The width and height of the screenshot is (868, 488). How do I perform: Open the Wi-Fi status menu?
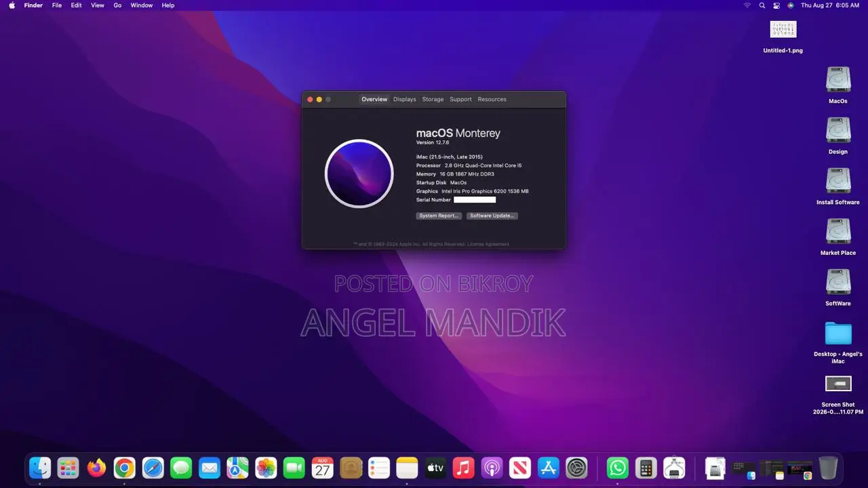pyautogui.click(x=747, y=5)
